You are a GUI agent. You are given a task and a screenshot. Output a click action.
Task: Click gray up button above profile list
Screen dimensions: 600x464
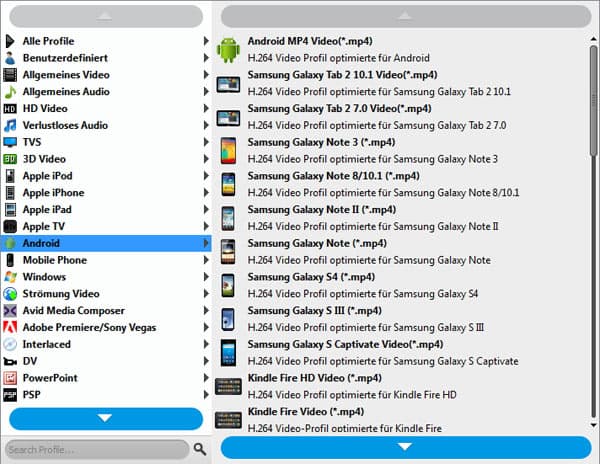click(x=406, y=16)
